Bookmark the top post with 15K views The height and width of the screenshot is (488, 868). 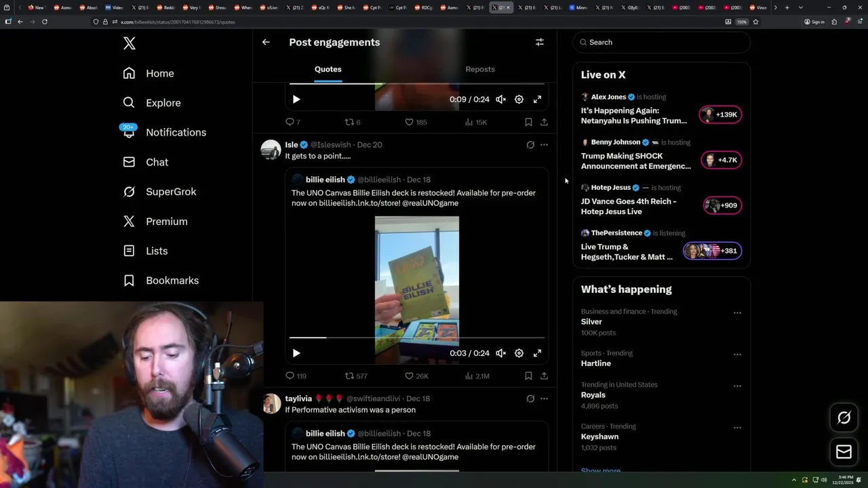tap(528, 122)
